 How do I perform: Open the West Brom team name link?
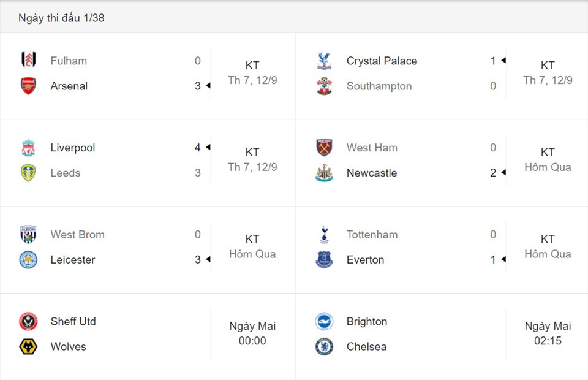(x=78, y=235)
